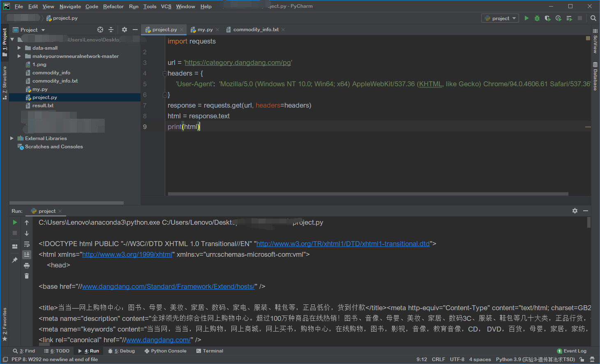Collapse the headers dictionary fold marker
The height and width of the screenshot is (364, 600).
point(165,74)
